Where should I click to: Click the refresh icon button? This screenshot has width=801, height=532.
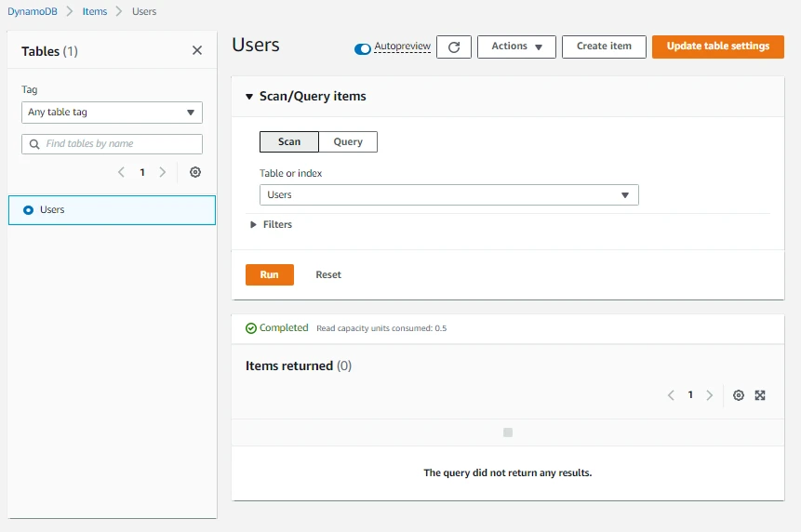[453, 47]
